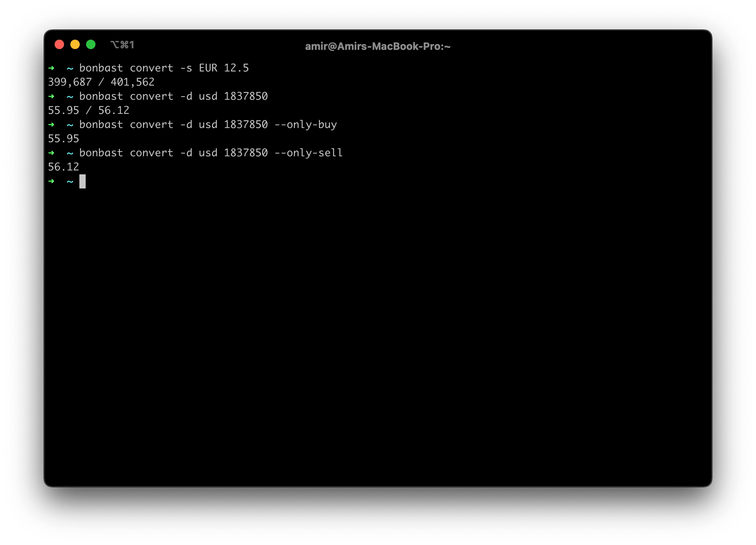This screenshot has width=756, height=545.
Task: Close the terminal window with red button
Action: click(x=59, y=45)
